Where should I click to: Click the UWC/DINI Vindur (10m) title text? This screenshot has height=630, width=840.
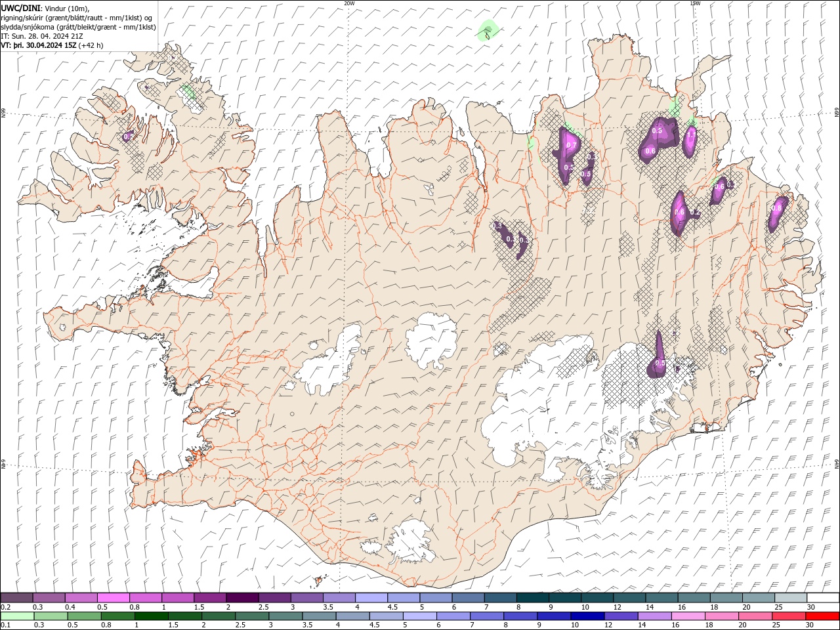(45, 7)
